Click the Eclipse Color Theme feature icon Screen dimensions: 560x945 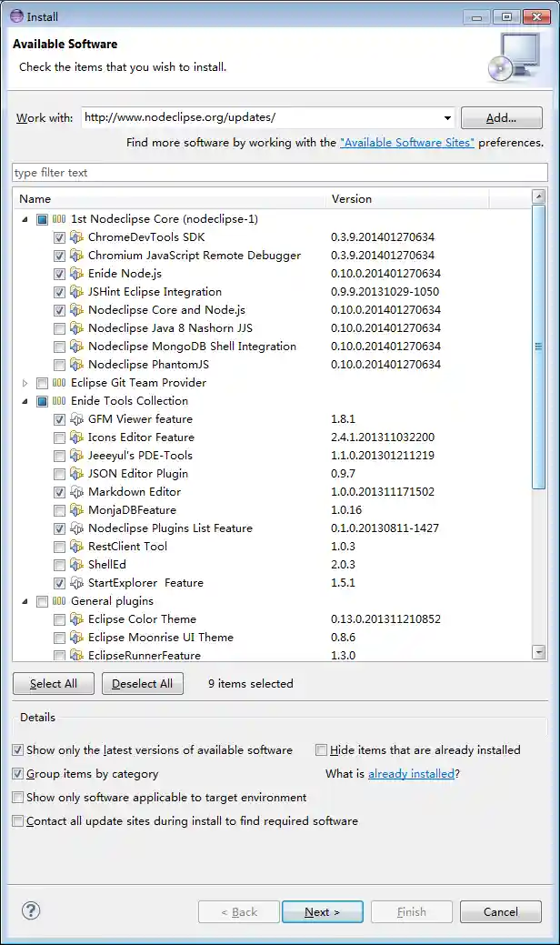point(76,619)
